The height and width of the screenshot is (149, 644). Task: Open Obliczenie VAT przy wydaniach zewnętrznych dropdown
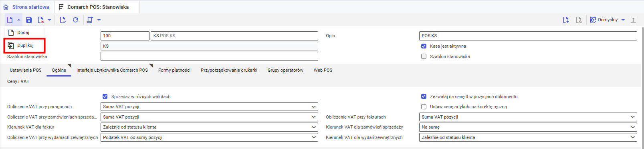tap(209, 137)
